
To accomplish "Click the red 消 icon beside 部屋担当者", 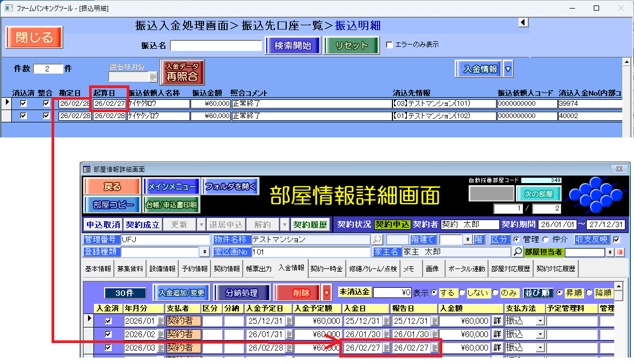I will (620, 252).
